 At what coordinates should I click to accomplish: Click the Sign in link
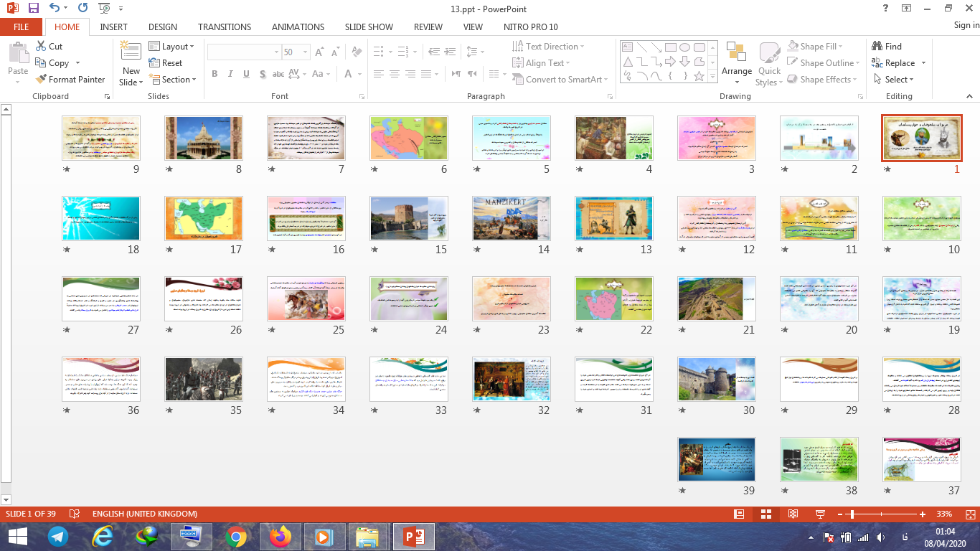tap(966, 26)
